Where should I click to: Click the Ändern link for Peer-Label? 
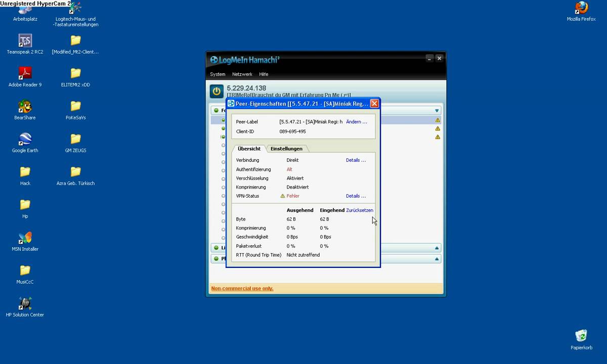tap(357, 122)
